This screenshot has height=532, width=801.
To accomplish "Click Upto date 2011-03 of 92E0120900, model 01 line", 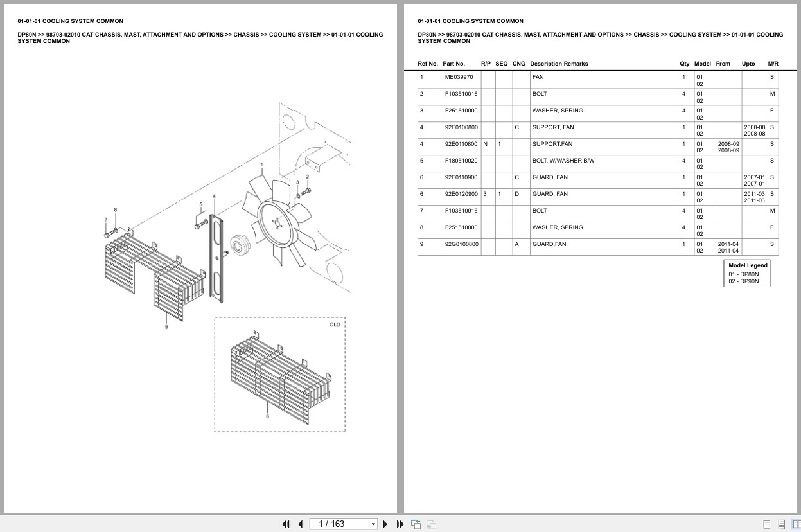I will click(x=754, y=194).
